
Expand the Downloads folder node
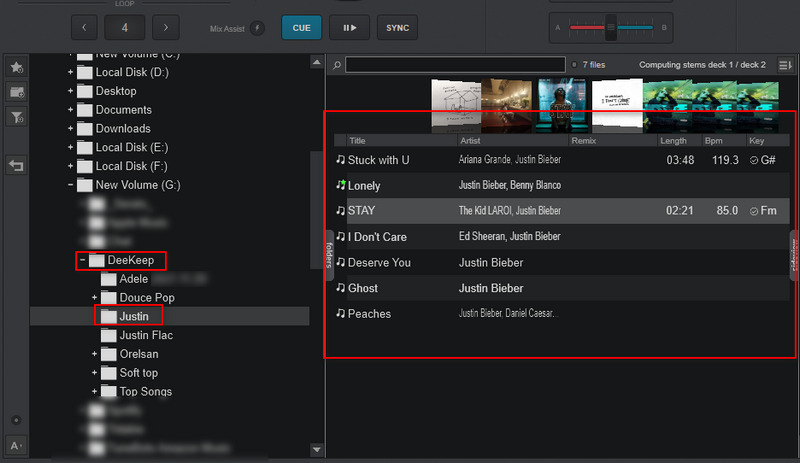[x=70, y=129]
